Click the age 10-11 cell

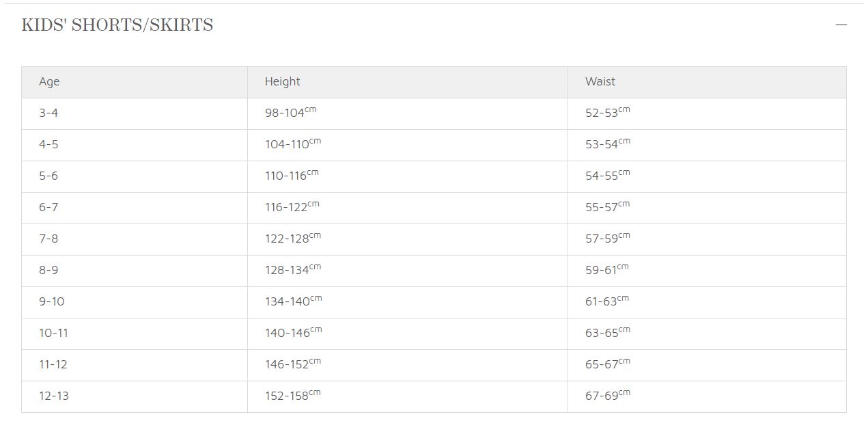pos(135,334)
